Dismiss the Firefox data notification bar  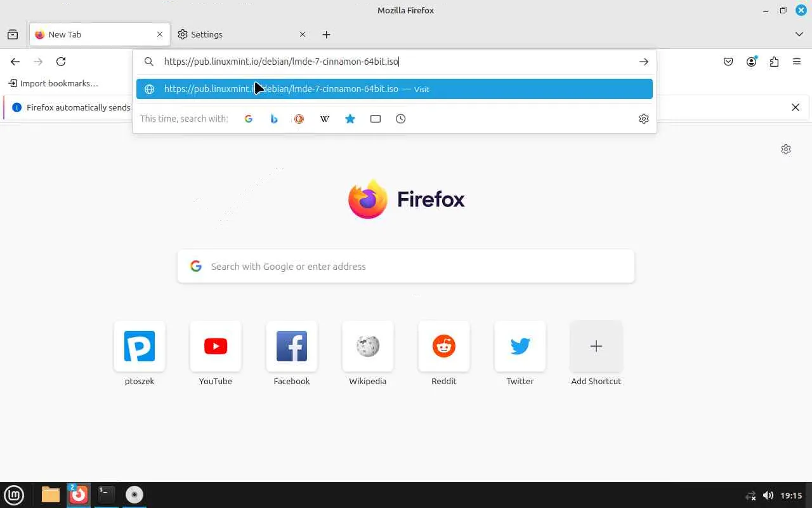796,107
